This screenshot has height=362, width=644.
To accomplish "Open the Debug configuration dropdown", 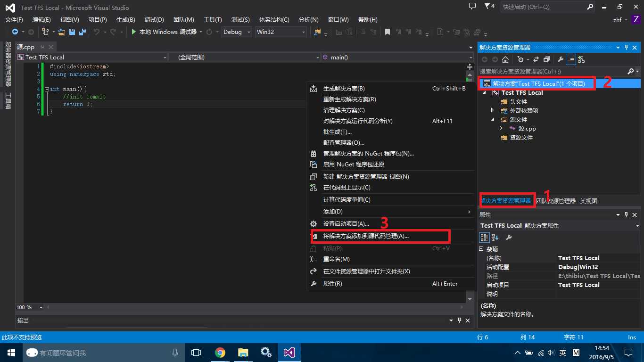I will (x=248, y=32).
